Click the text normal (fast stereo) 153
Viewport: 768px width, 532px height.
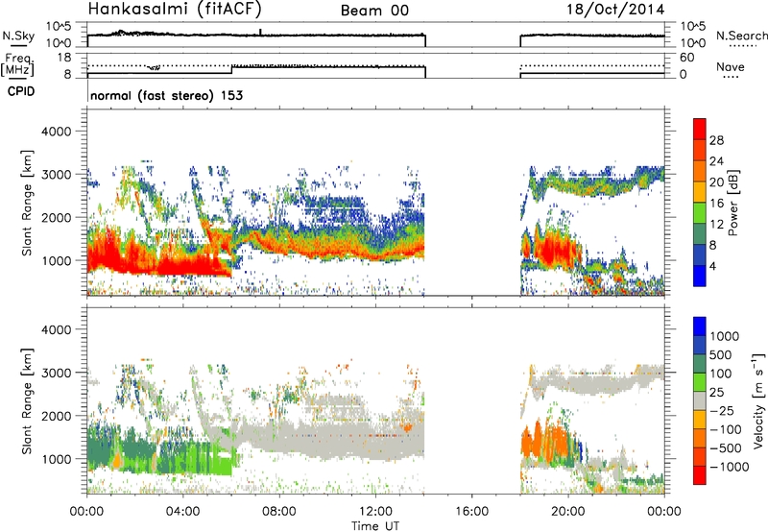[x=166, y=95]
